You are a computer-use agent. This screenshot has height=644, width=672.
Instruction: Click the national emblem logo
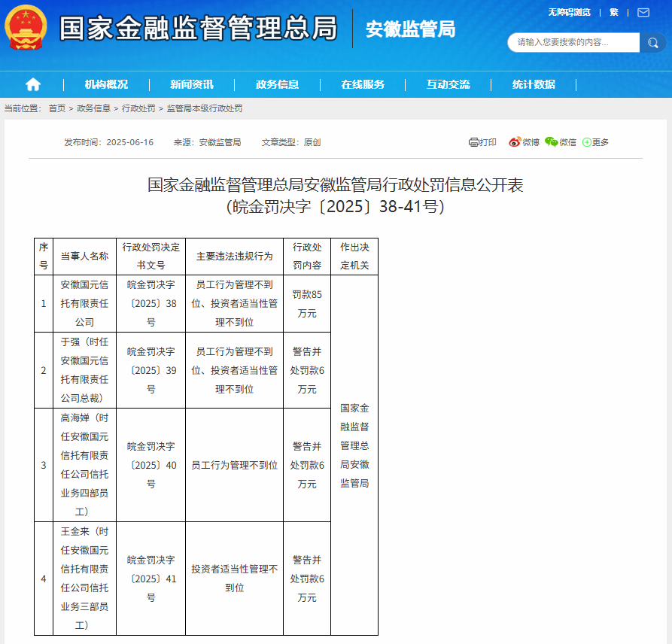pos(26,27)
